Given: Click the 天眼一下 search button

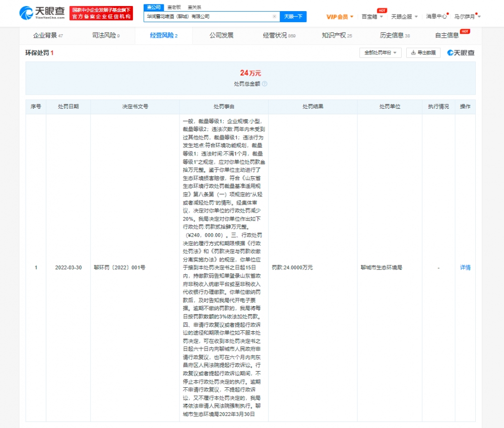Looking at the screenshot, I should (293, 17).
